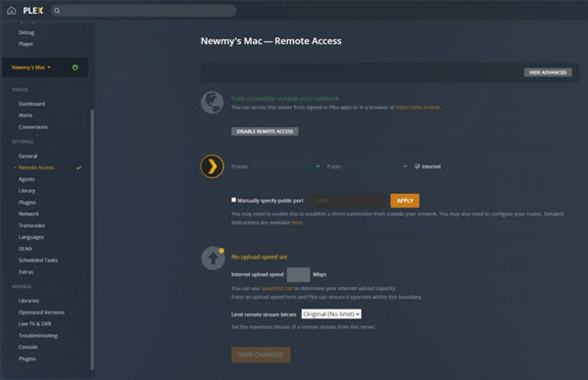Click 'Fully accessible outside your network' text
Image resolution: width=588 pixels, height=380 pixels.
click(285, 99)
